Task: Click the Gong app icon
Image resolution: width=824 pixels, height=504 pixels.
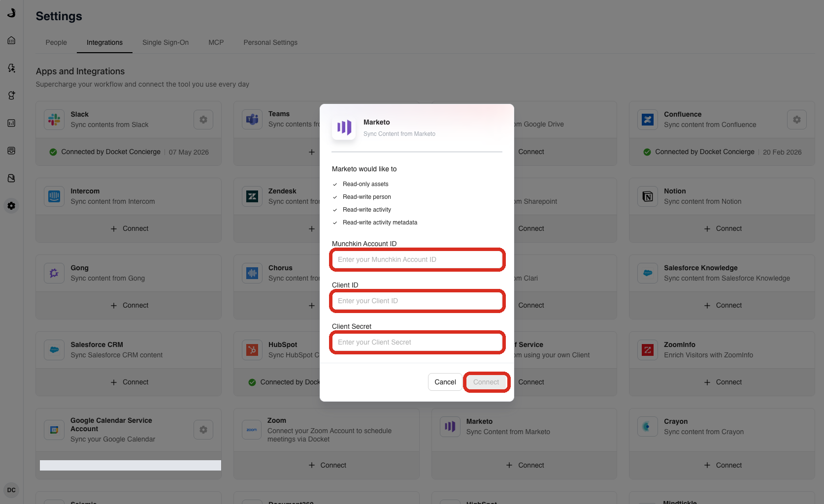Action: coord(54,273)
